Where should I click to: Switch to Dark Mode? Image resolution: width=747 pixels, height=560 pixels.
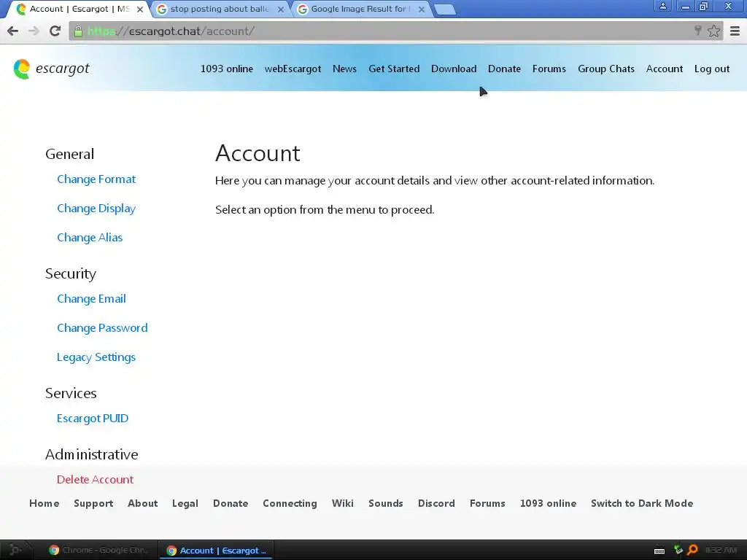642,503
